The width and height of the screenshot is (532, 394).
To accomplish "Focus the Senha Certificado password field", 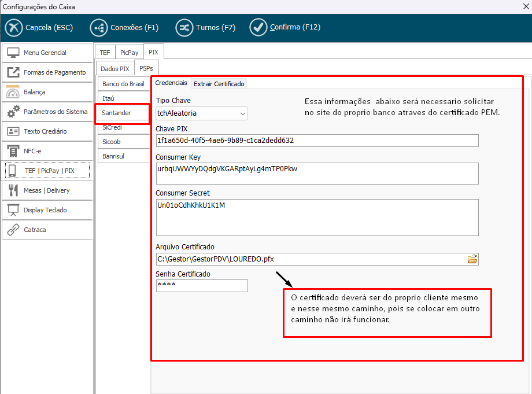I will click(x=202, y=286).
